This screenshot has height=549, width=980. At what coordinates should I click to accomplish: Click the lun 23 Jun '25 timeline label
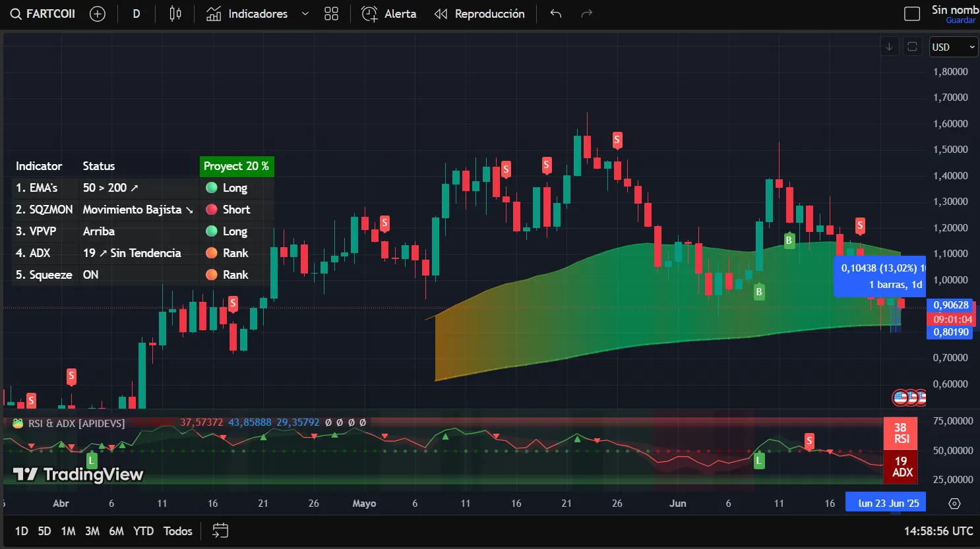[x=885, y=502]
